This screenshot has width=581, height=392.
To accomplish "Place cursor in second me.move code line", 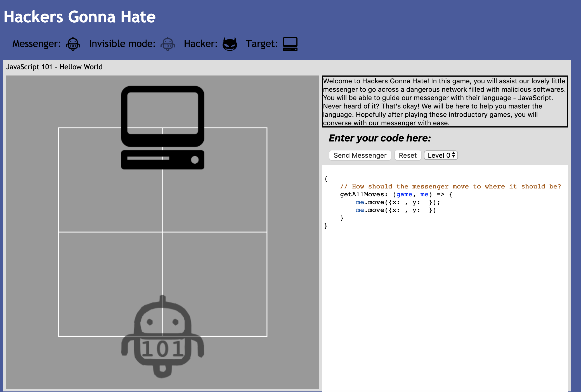I will coord(395,210).
